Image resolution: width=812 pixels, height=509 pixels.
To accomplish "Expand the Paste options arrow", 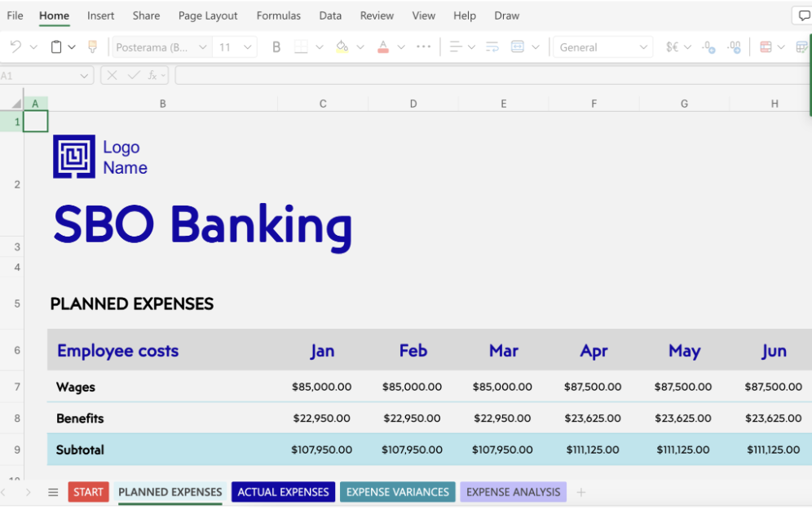I will pos(72,47).
